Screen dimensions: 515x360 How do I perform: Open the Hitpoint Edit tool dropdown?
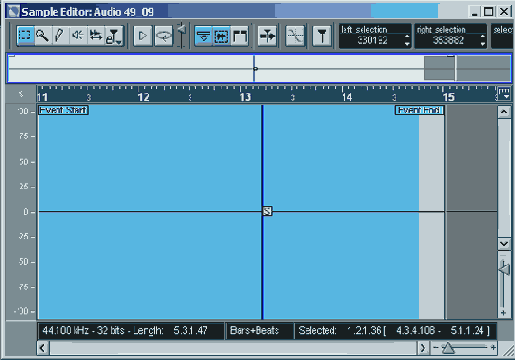click(114, 36)
